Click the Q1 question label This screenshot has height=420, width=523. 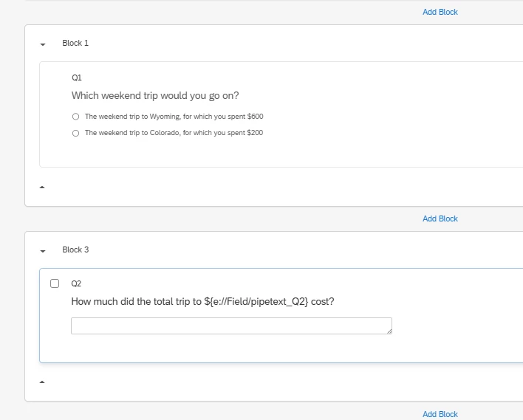click(77, 78)
